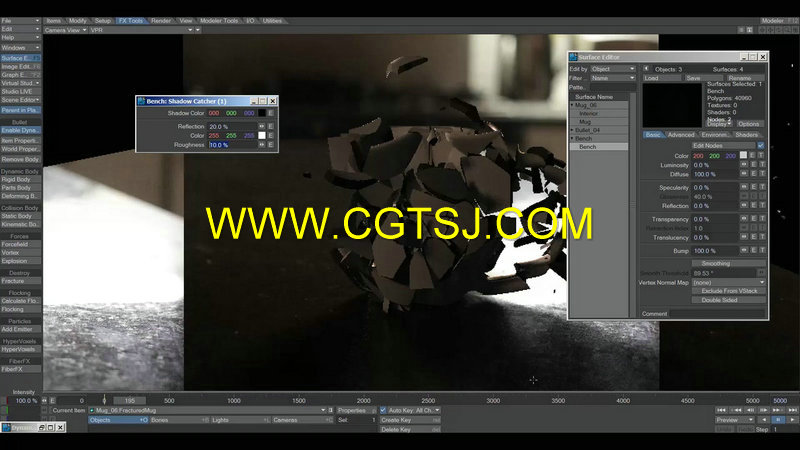800x450 pixels.
Task: Play animation in reverse
Action: (764, 420)
